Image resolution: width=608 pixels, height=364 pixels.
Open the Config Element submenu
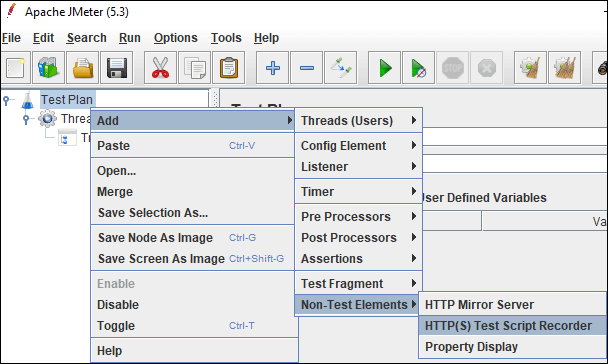pyautogui.click(x=359, y=146)
